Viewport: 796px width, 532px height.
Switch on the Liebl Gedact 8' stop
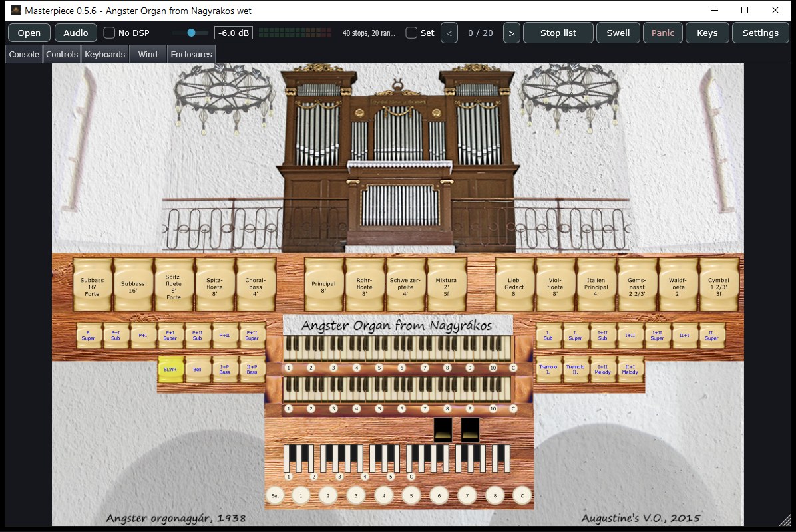click(514, 285)
